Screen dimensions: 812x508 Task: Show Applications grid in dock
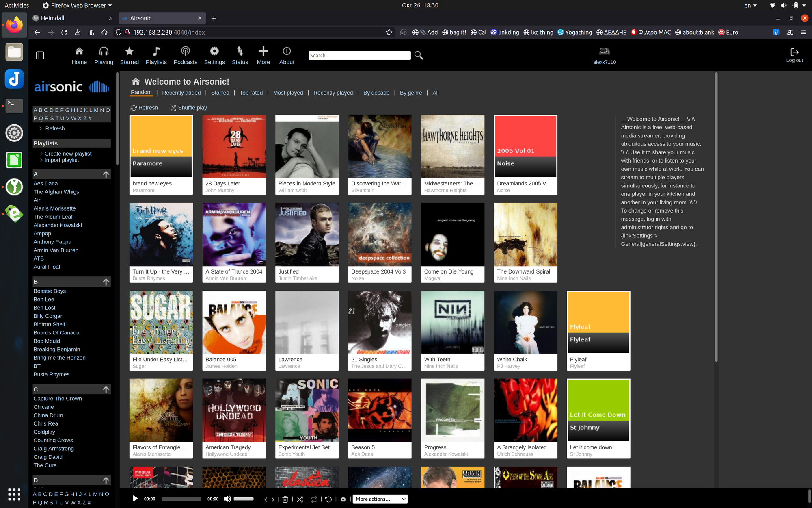click(x=14, y=494)
